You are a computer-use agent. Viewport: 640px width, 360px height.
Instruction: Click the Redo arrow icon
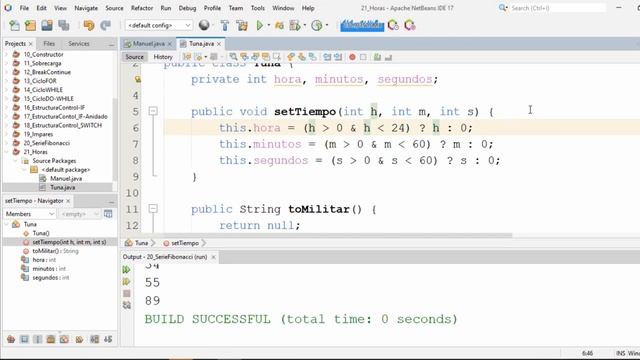[x=106, y=25]
